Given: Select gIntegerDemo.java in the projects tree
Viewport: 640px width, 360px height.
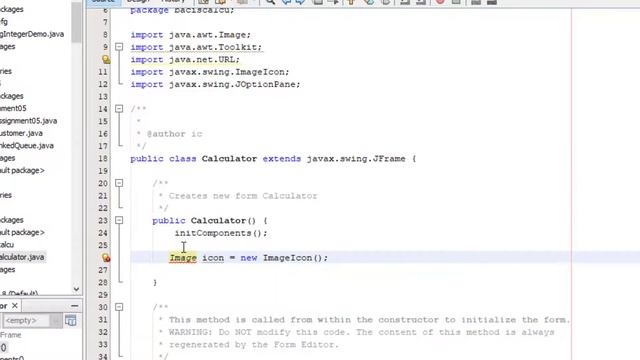Looking at the screenshot, I should (x=32, y=34).
